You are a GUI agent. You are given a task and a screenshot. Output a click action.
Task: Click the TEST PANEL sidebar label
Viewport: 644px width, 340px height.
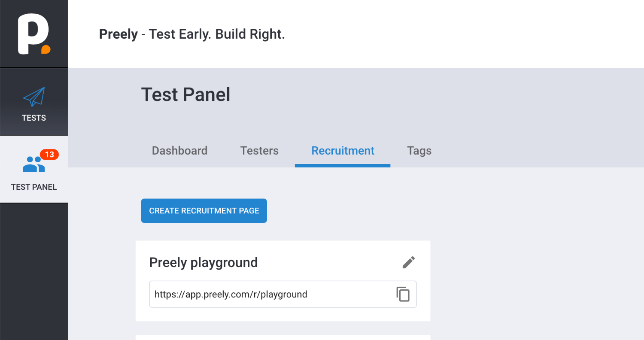34,187
